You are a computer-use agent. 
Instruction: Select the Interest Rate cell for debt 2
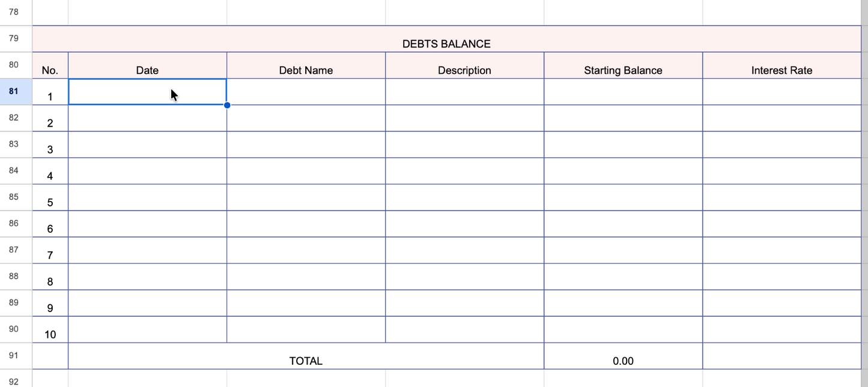pos(782,118)
